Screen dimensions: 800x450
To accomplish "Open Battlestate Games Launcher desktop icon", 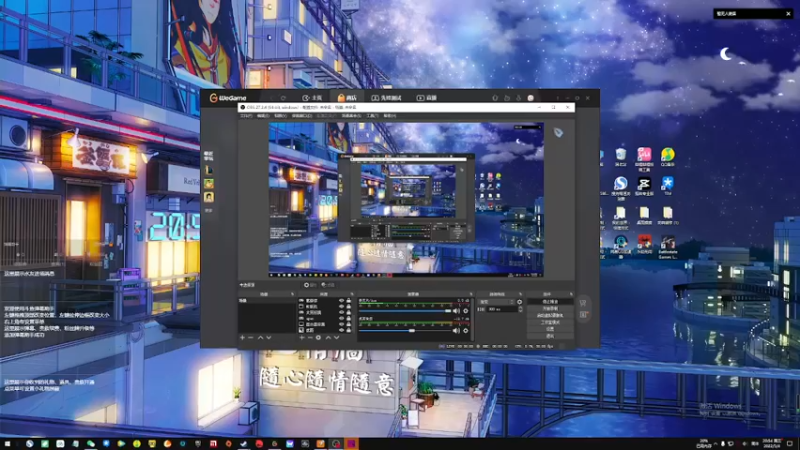I will [x=667, y=243].
